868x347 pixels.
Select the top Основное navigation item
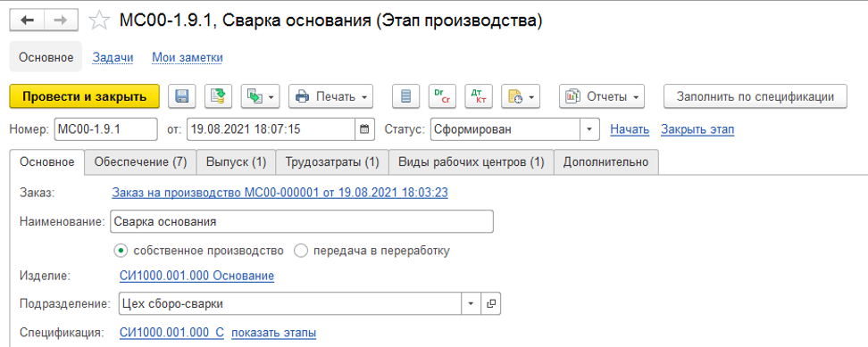pos(46,57)
